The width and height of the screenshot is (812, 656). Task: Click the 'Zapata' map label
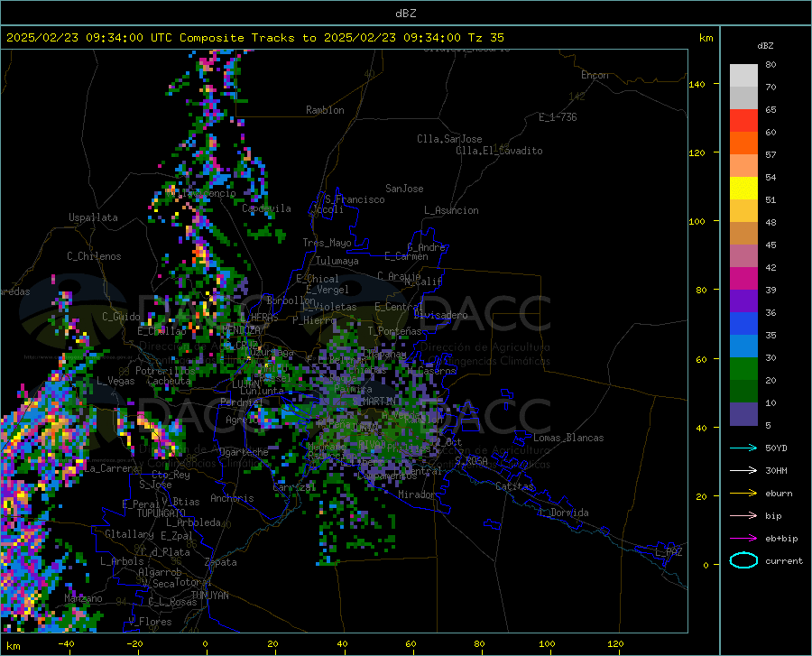221,562
